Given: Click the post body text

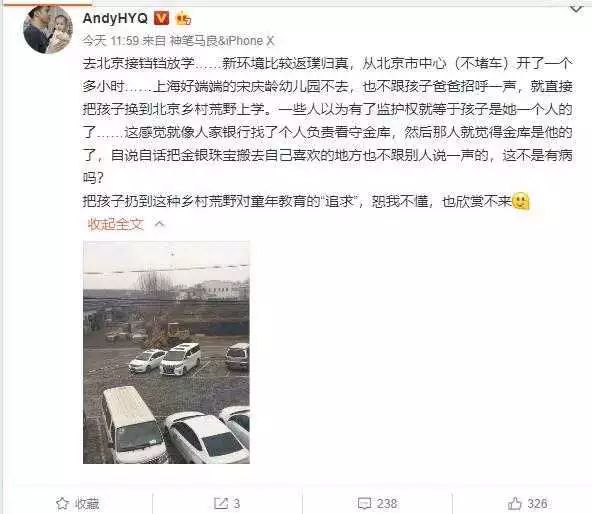Looking at the screenshot, I should point(328,132).
